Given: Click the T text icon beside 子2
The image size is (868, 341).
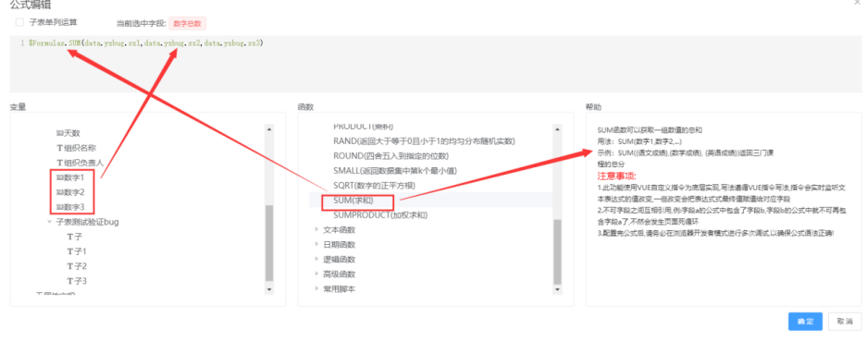Looking at the screenshot, I should (69, 266).
